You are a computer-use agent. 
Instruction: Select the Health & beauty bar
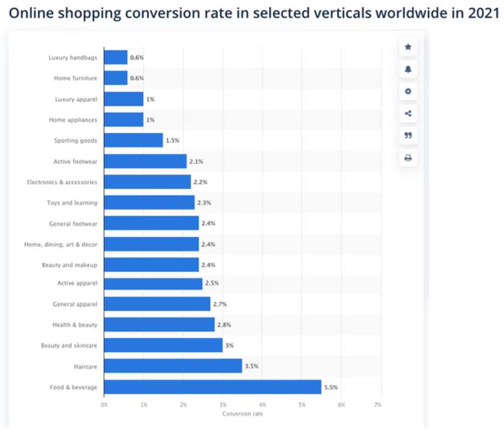(159, 324)
